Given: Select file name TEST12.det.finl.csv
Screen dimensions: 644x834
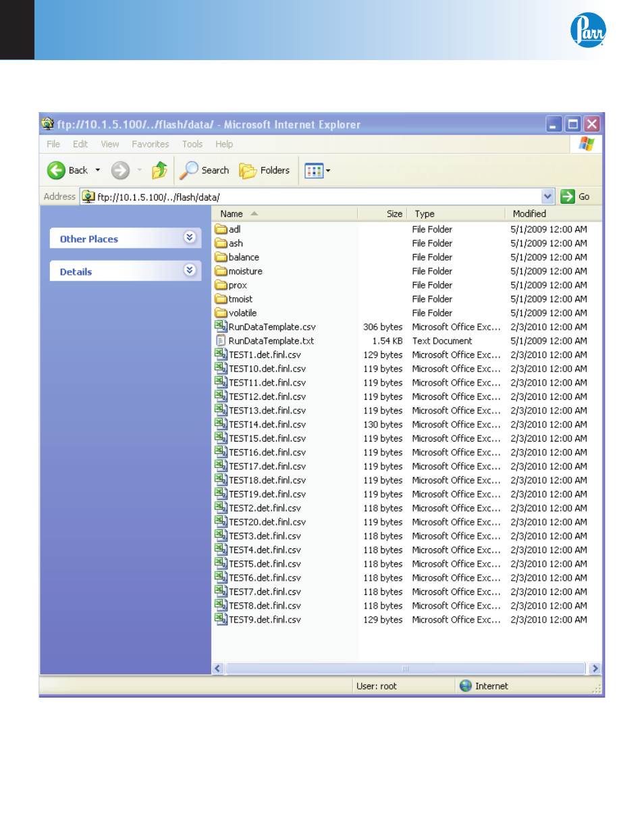Looking at the screenshot, I should click(267, 396).
